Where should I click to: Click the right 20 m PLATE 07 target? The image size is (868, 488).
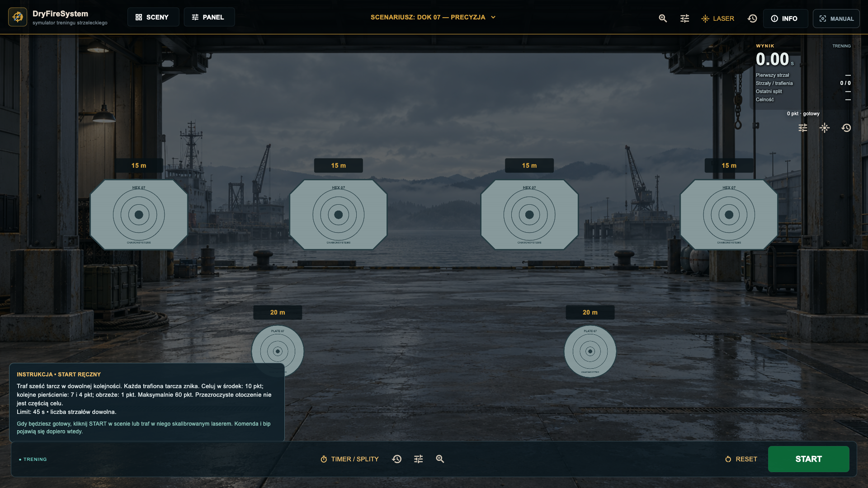coord(590,351)
